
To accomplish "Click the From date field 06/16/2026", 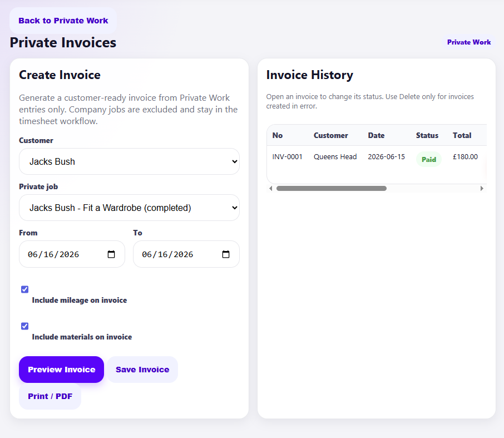I will tap(72, 254).
